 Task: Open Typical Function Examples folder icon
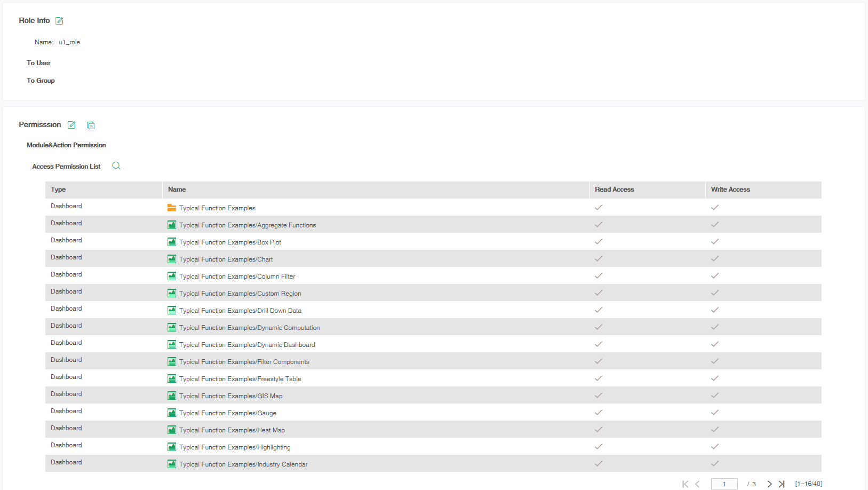point(172,208)
